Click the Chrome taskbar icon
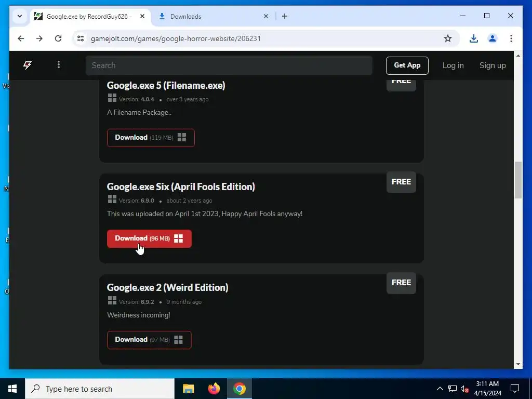This screenshot has height=399, width=532. (x=239, y=389)
